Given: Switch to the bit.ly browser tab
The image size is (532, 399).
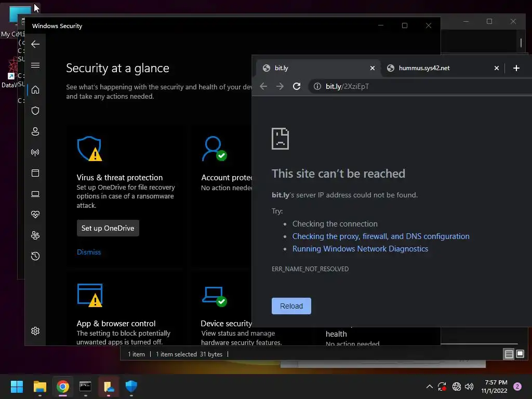Looking at the screenshot, I should [318, 68].
